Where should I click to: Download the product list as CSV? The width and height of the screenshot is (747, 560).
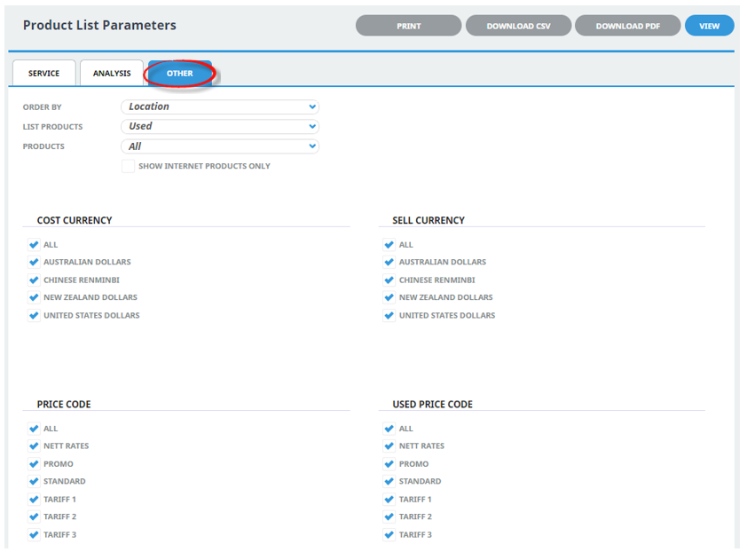pos(518,26)
